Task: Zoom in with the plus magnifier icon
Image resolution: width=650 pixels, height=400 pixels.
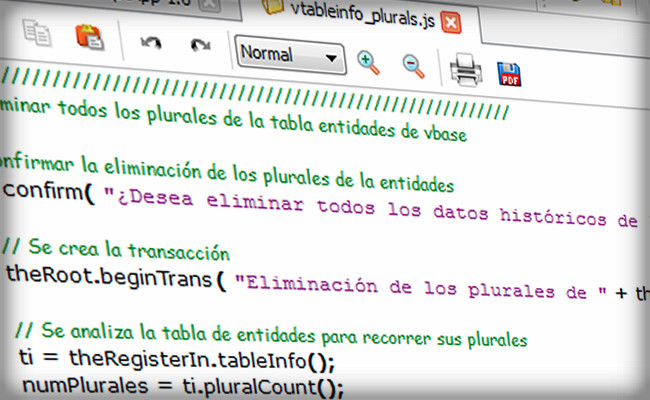Action: tap(368, 63)
